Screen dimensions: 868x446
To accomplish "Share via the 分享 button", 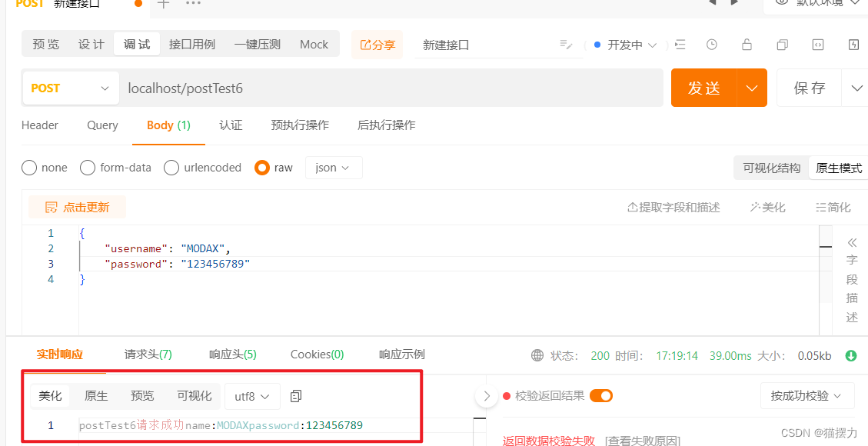I will (x=377, y=45).
